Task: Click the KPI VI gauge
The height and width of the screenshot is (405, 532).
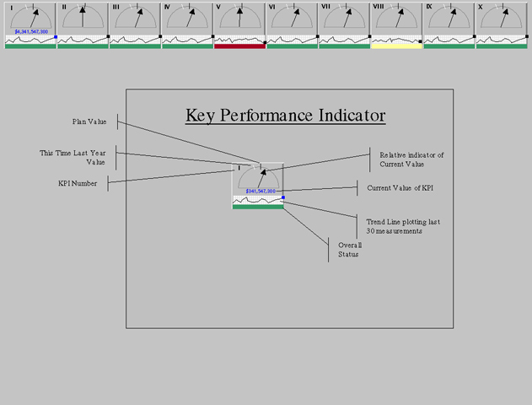Action: pos(292,17)
